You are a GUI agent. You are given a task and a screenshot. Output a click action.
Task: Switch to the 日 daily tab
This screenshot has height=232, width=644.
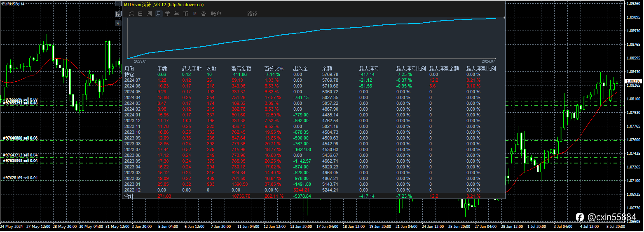coord(141,14)
